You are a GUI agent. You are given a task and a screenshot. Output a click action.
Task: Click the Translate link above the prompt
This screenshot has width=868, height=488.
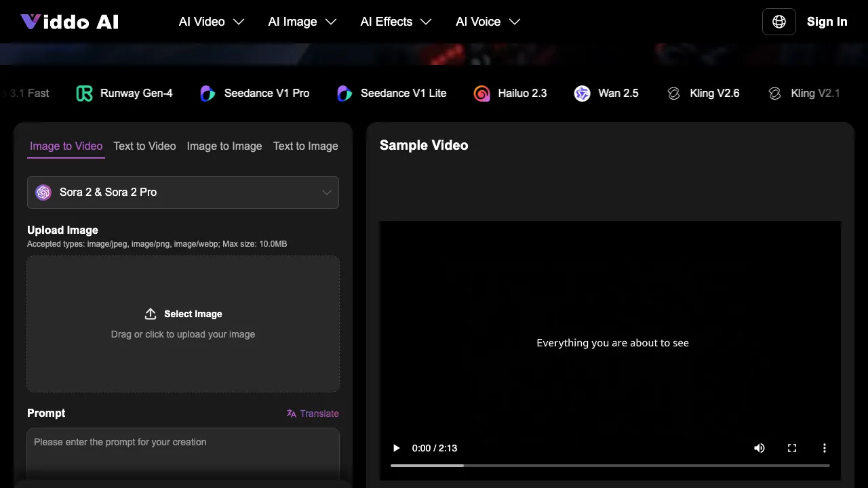click(x=313, y=413)
